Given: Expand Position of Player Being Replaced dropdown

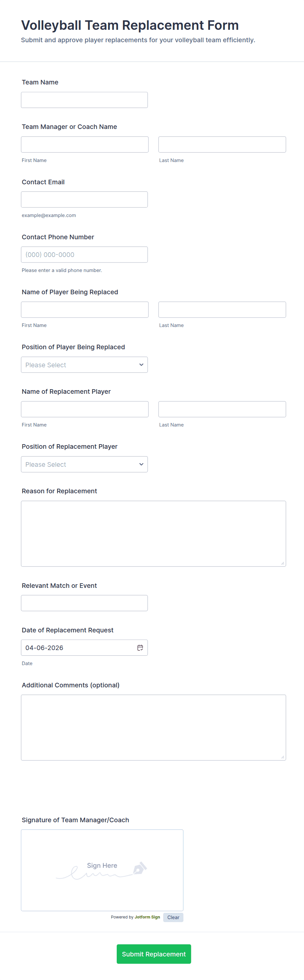Looking at the screenshot, I should point(84,365).
